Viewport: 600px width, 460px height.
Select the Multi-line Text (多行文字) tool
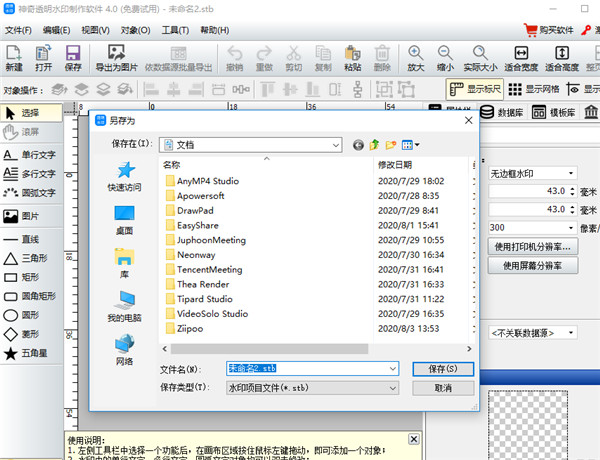31,174
